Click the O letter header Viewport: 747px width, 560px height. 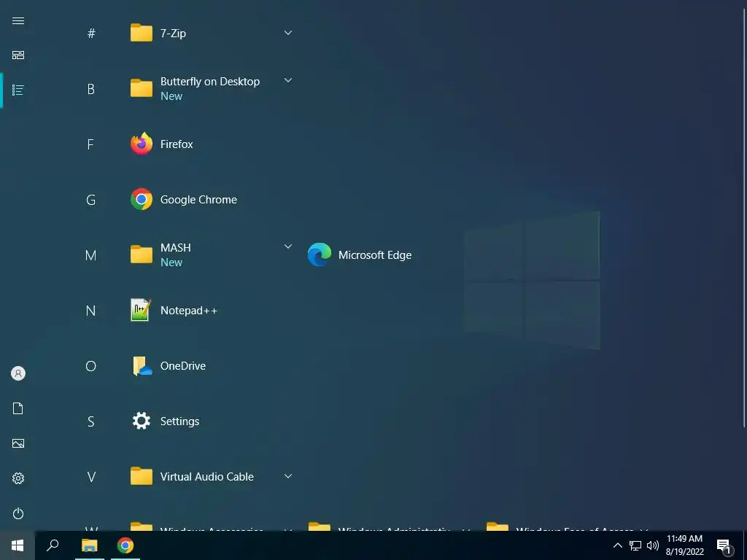[91, 366]
